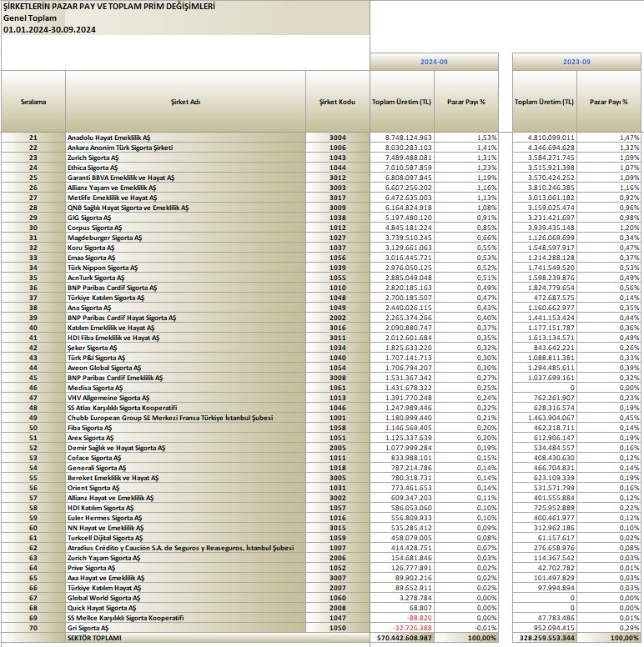Select the Arex Sigorta AŞ cell

[185, 438]
